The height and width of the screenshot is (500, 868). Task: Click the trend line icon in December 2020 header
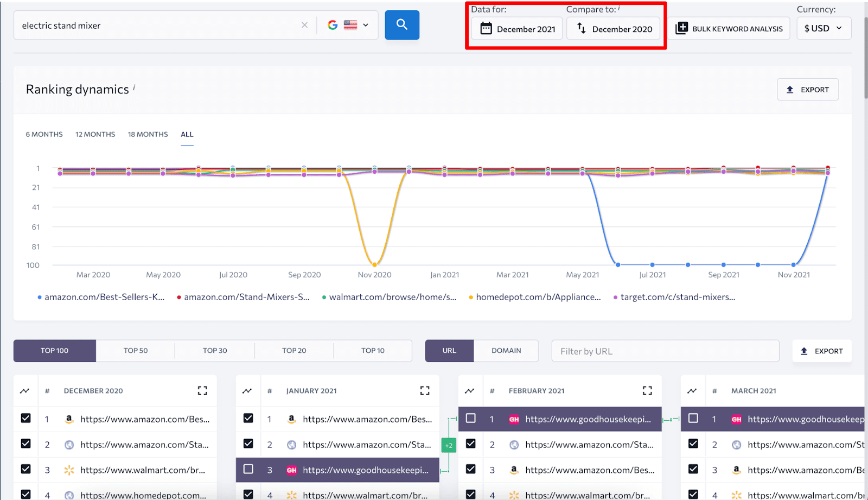[25, 391]
